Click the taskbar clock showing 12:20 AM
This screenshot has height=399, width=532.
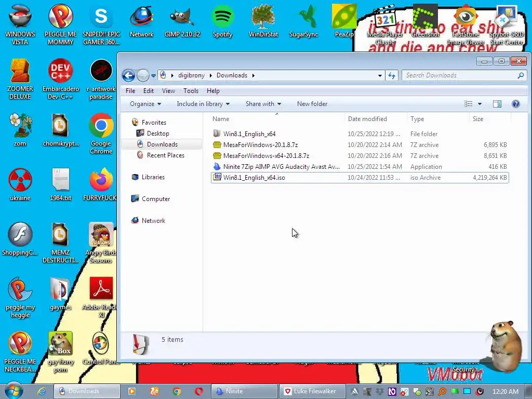[x=505, y=391]
